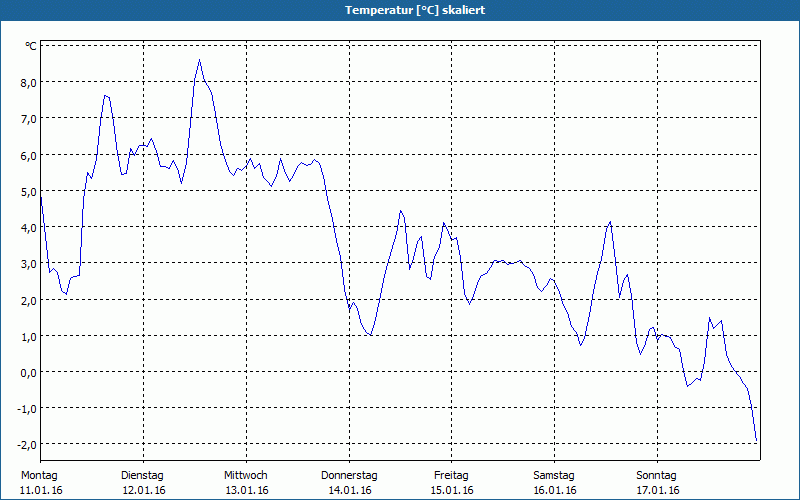This screenshot has width=800, height=500.
Task: Click the Donnerstag day label
Action: click(x=349, y=475)
